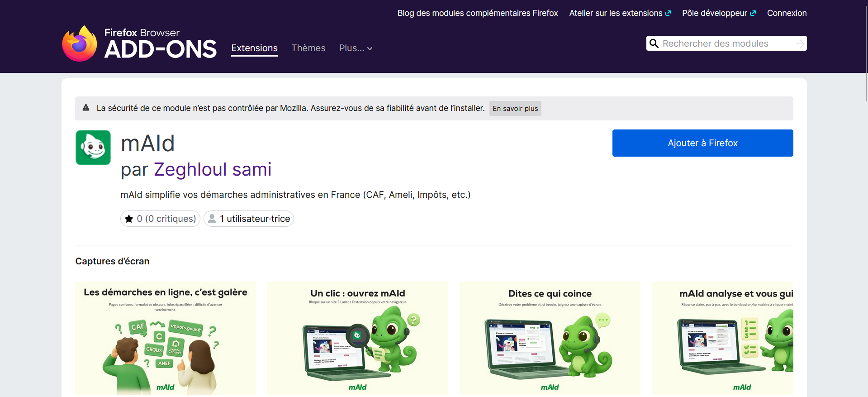Expand the Plus... dropdown menu
Image resolution: width=868 pixels, height=397 pixels.
pos(356,48)
